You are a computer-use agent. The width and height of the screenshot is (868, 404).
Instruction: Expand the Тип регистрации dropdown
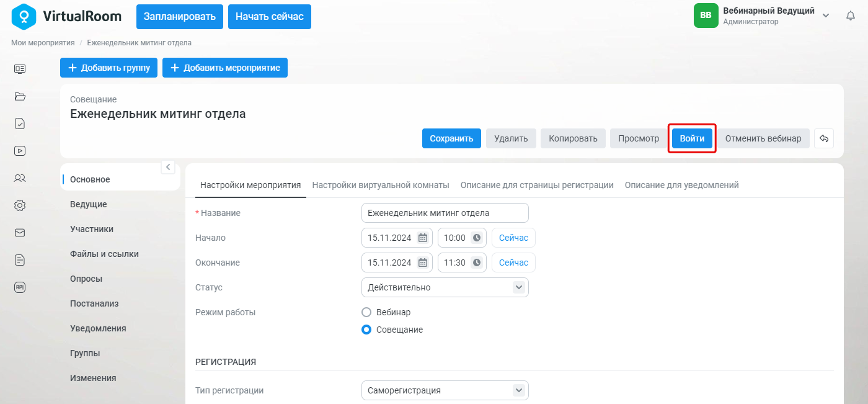click(519, 390)
